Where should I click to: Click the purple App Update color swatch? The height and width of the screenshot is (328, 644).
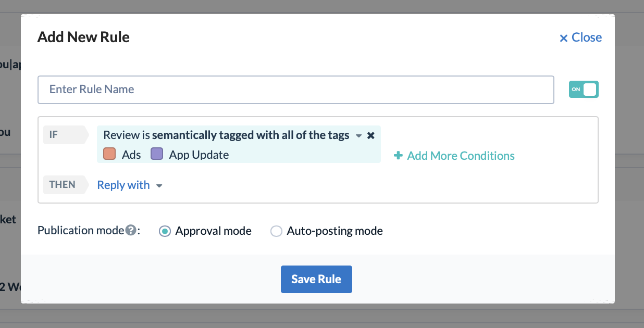click(x=157, y=154)
